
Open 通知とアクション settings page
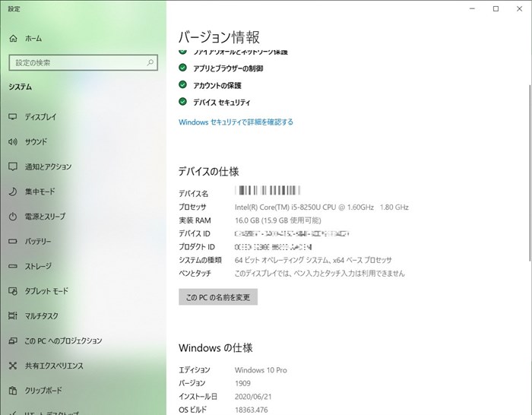(x=48, y=166)
